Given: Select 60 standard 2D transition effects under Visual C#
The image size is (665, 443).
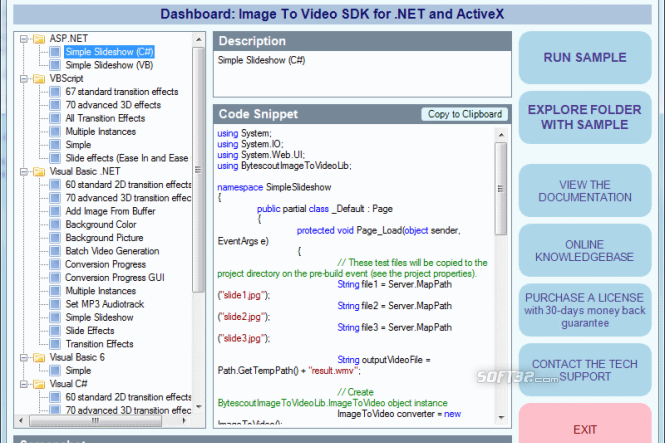Looking at the screenshot, I should click(x=128, y=397).
